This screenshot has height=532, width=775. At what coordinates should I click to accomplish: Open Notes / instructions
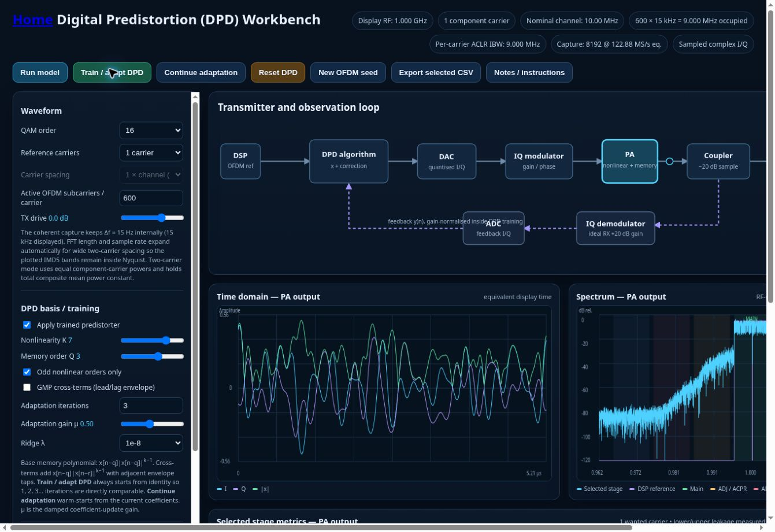[x=529, y=72]
